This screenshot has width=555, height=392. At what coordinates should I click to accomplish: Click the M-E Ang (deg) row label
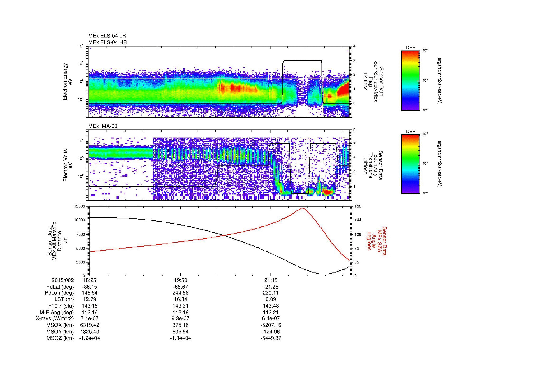coord(57,312)
